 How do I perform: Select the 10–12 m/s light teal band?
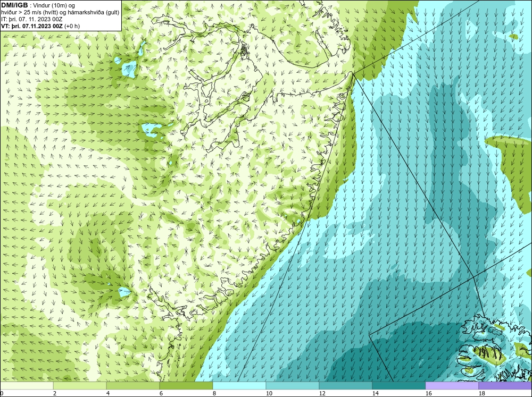[x=293, y=386]
